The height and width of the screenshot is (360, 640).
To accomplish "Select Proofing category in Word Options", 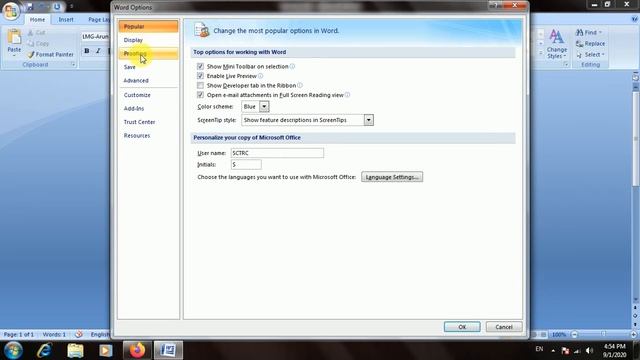I will coord(149,53).
